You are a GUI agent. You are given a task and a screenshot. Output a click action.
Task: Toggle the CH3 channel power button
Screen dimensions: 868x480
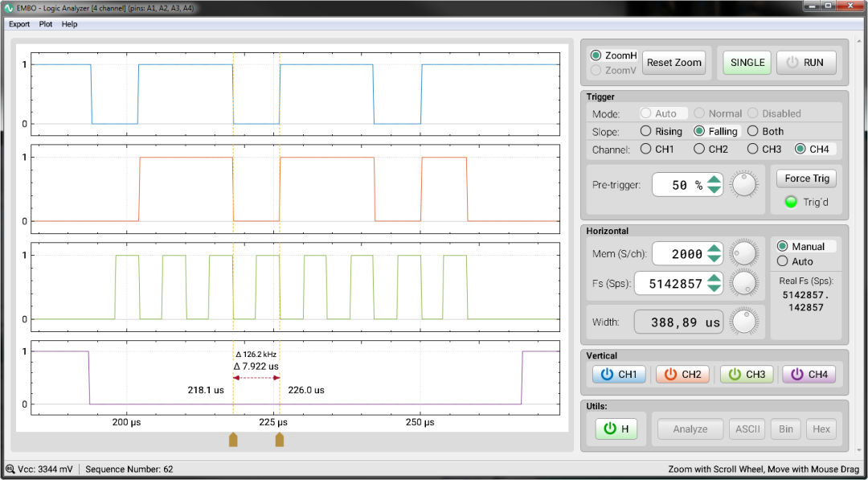[746, 375]
